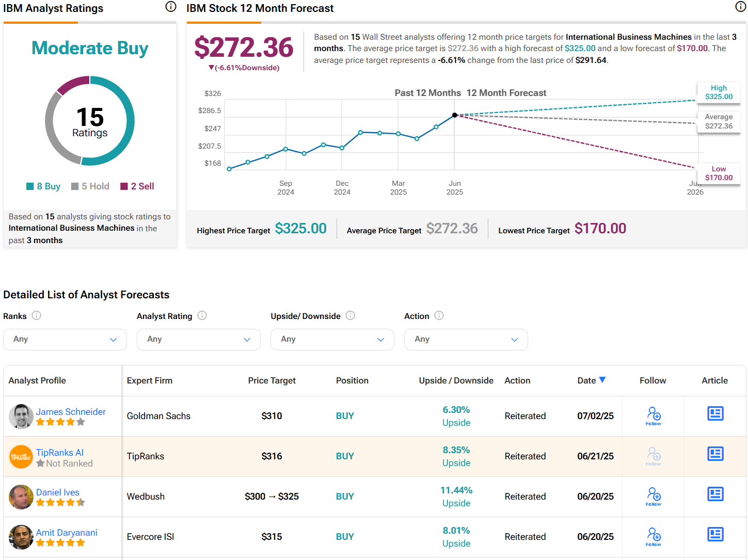Follow analyst Daniel Ives
The height and width of the screenshot is (560, 748).
(x=654, y=496)
